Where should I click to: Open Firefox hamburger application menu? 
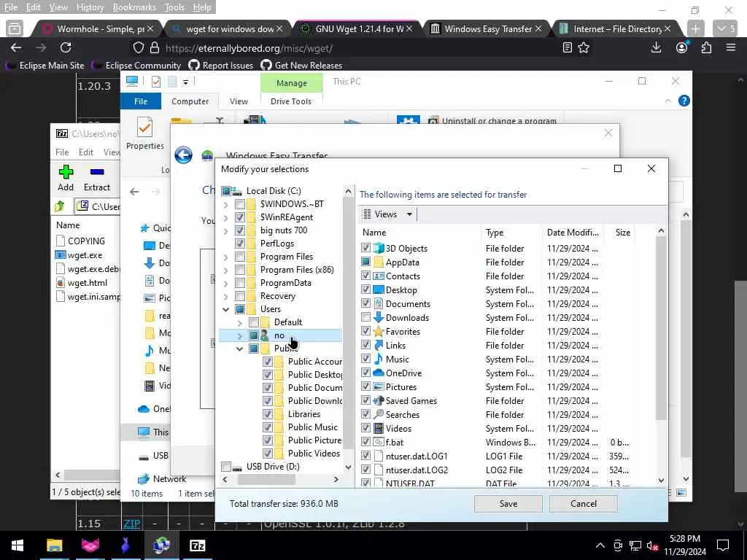pyautogui.click(x=731, y=47)
